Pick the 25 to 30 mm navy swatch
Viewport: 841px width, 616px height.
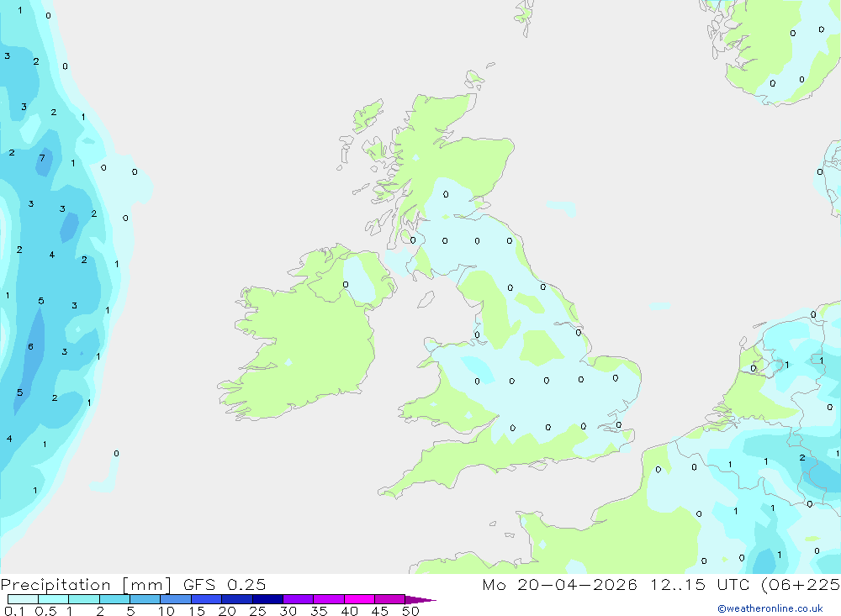click(267, 599)
